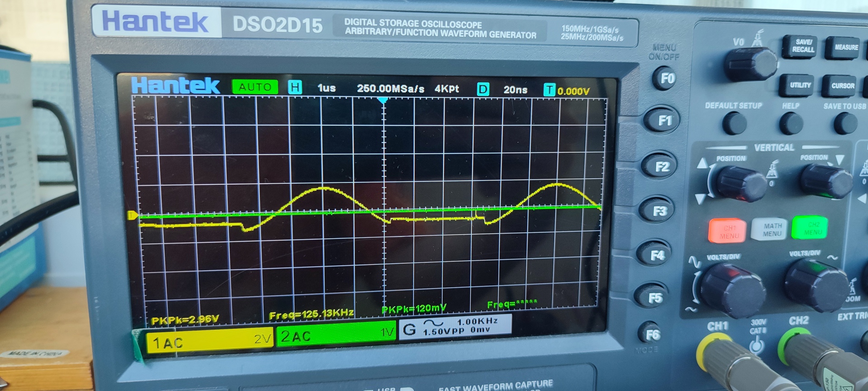Viewport: 868px width, 391px height.
Task: Tap the green AUTO status indicator
Action: (255, 87)
